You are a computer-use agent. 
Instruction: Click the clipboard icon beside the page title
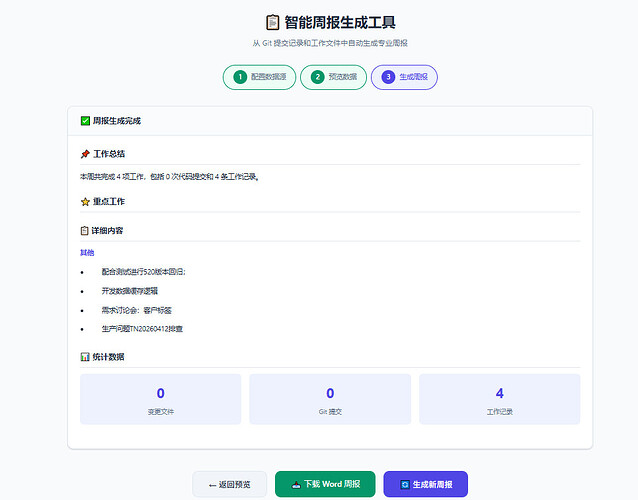[272, 22]
